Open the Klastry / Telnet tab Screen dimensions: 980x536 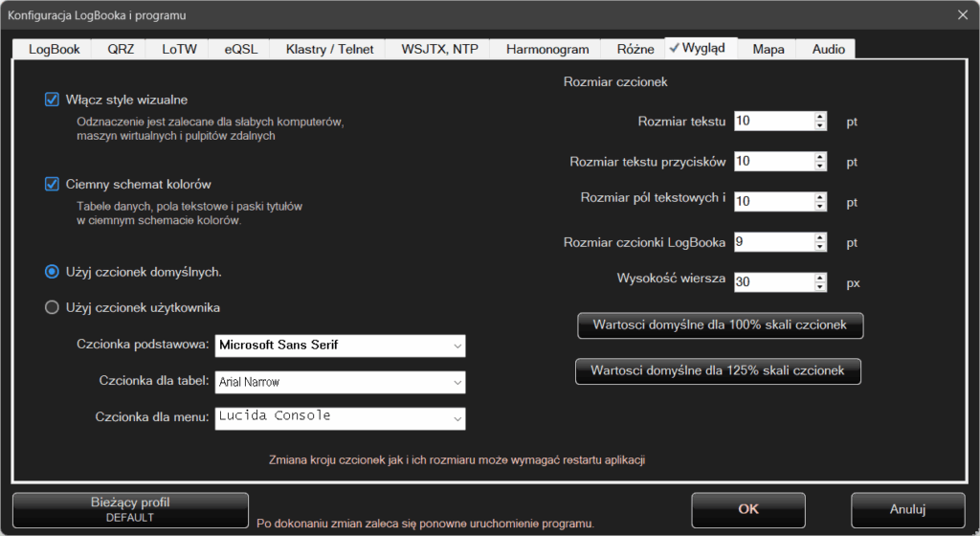[x=328, y=49]
